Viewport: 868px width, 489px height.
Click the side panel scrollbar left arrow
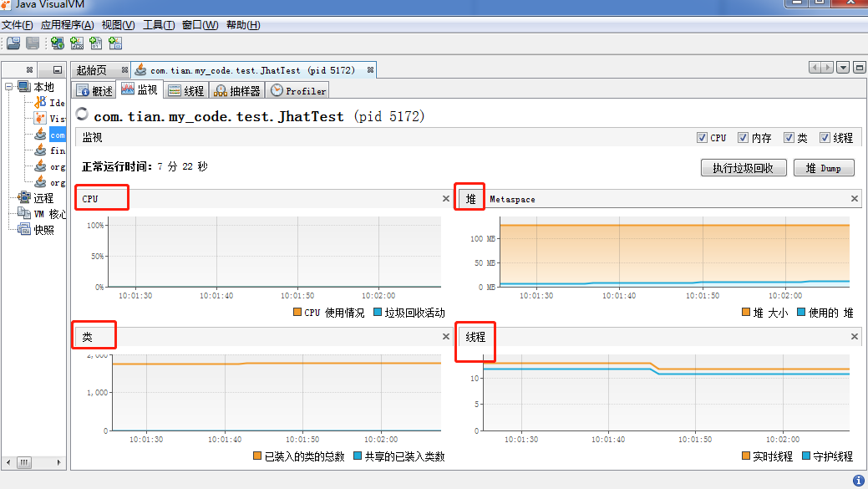pos(8,462)
